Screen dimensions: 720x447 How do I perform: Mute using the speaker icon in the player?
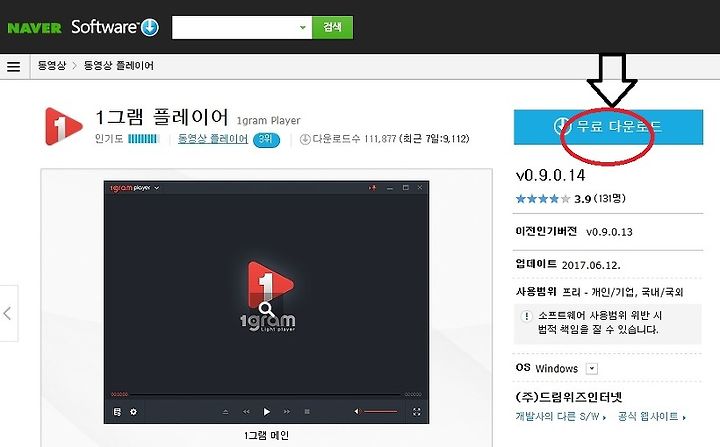pyautogui.click(x=358, y=412)
